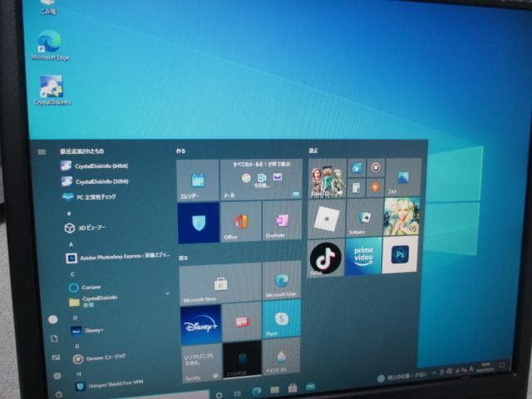Open 3D ビューアー from app list
Viewport: 532px width, 399px height.
coord(85,228)
